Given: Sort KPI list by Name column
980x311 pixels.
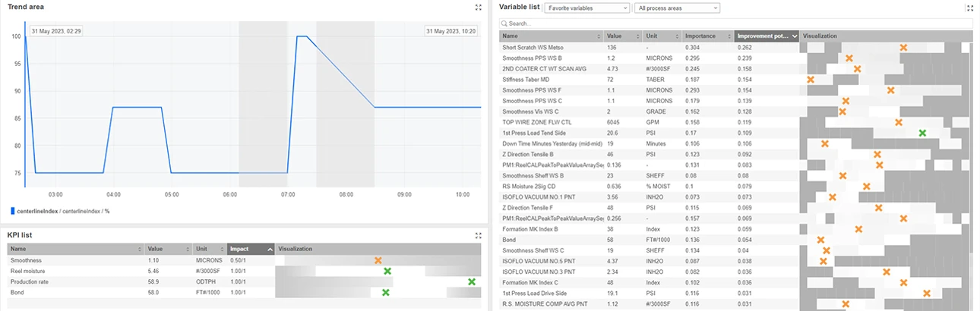Looking at the screenshot, I should tap(76, 249).
